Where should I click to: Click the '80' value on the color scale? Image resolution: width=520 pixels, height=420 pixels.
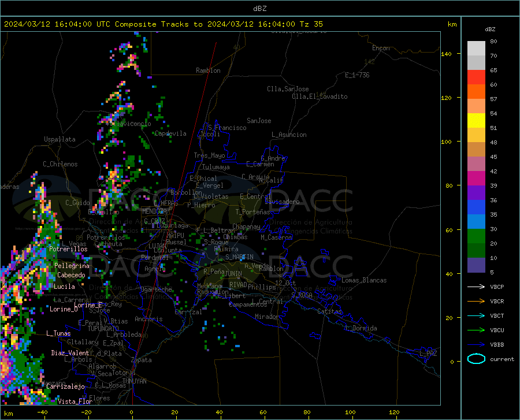(x=493, y=42)
